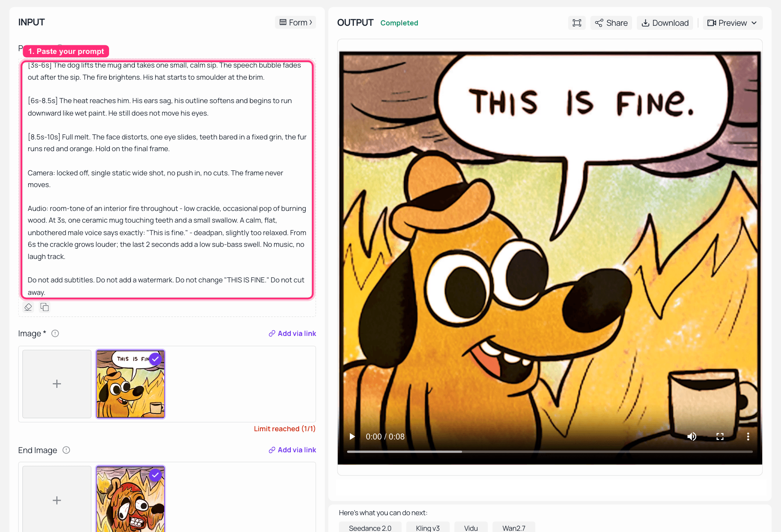Viewport: 781px width, 532px height.
Task: Click the Download button
Action: click(665, 23)
